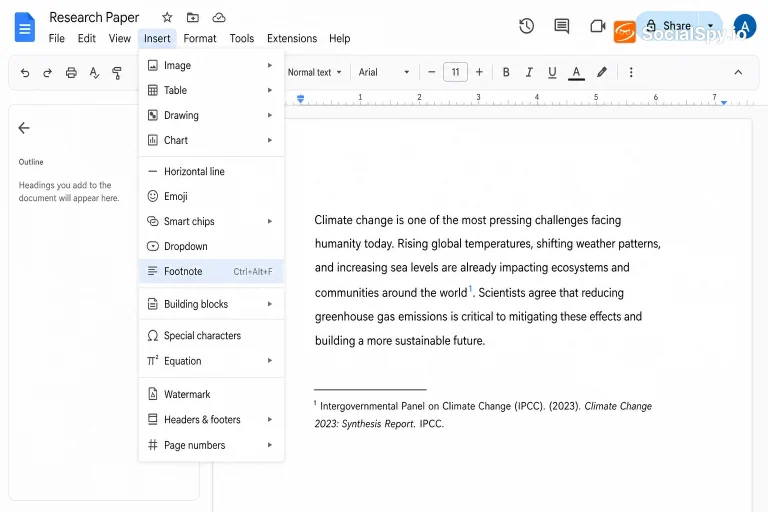Viewport: 768px width, 512px height.
Task: Open the File menu
Action: 57,39
